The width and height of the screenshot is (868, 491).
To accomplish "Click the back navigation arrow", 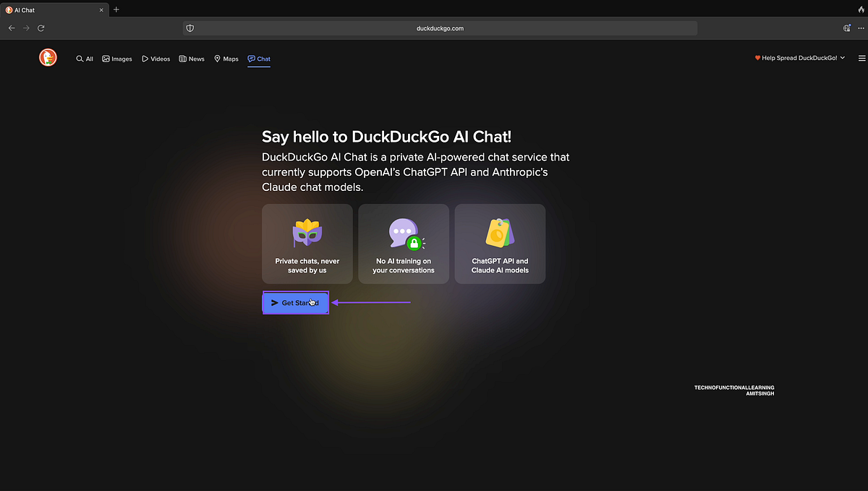I will click(x=12, y=27).
